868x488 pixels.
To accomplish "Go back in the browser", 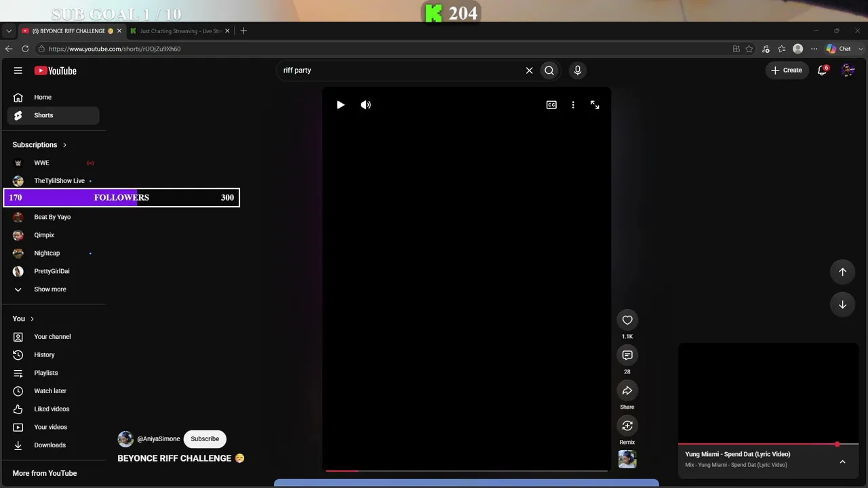I will click(x=9, y=49).
